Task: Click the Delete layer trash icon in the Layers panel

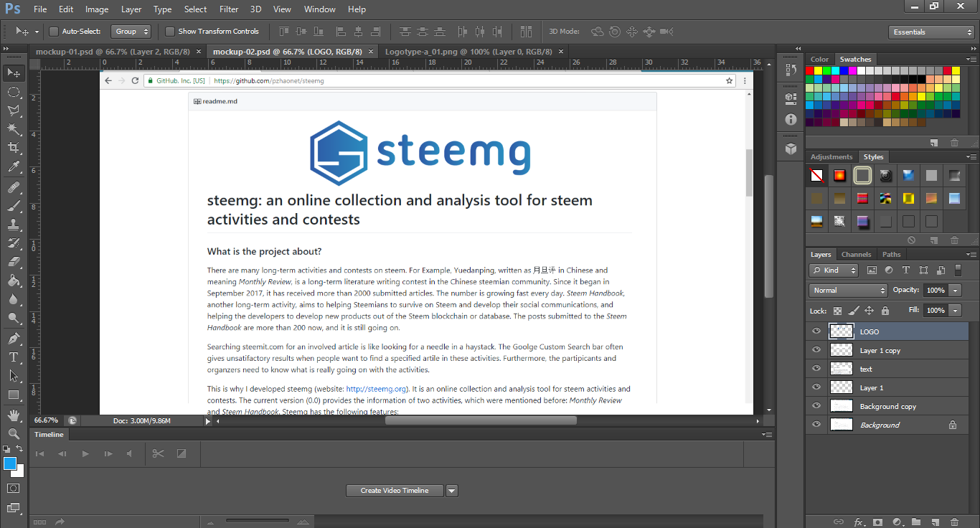Action: click(954, 522)
